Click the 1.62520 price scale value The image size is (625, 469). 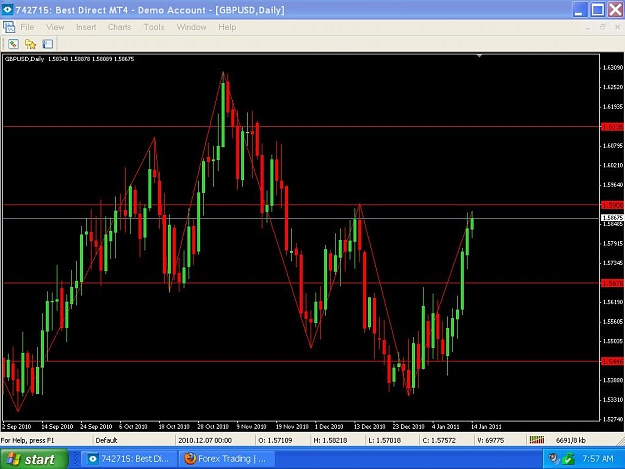coord(612,87)
